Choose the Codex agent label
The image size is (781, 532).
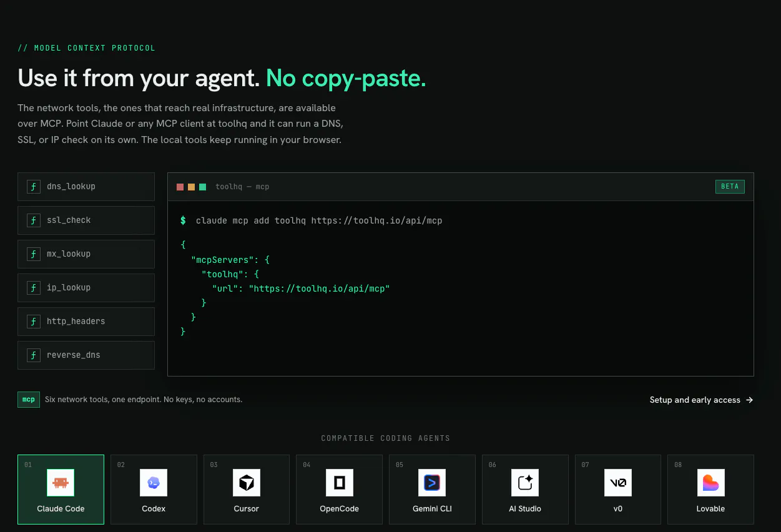154,509
